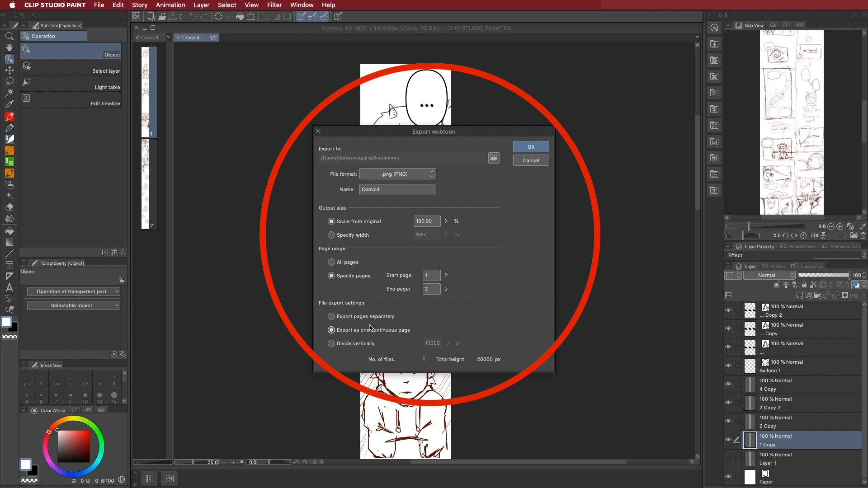Click the layer opacity slider
Viewport: 868px width, 488px height.
(823, 275)
